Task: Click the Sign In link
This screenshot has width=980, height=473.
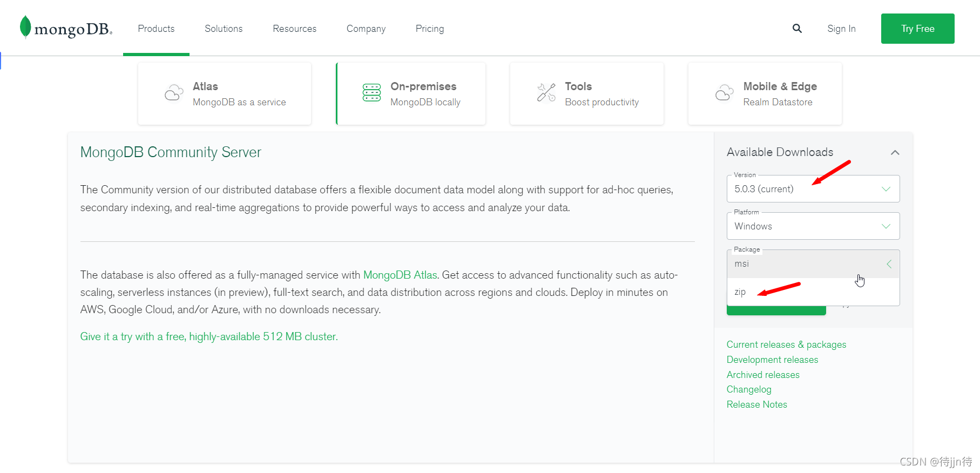Action: pyautogui.click(x=841, y=29)
